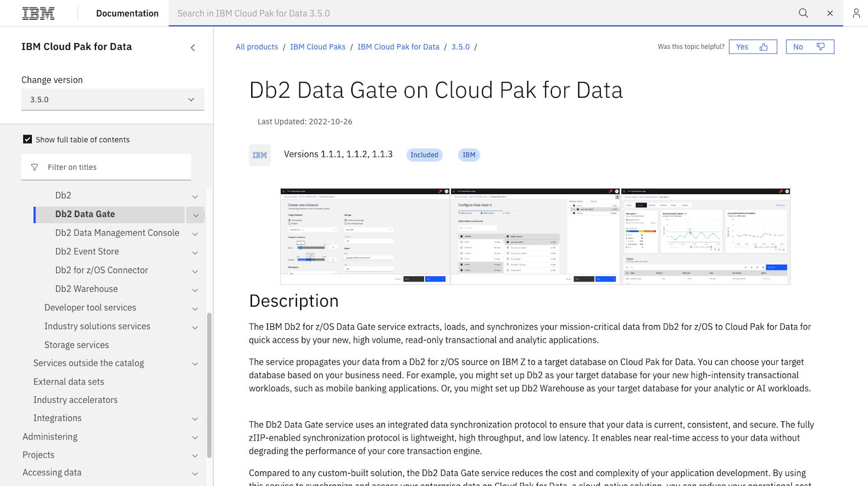Click IBM Cloud Pak for Data breadcrumb
The height and width of the screenshot is (486, 868).
tap(398, 47)
